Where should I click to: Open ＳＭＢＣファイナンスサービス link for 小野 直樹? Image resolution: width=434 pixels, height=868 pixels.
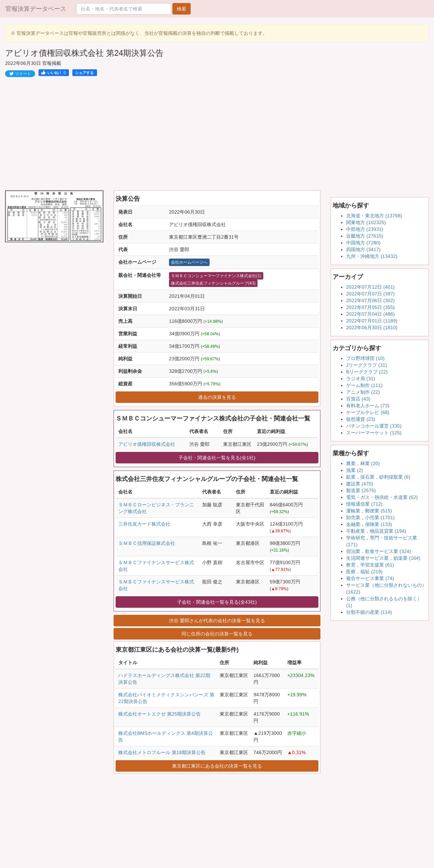[156, 566]
